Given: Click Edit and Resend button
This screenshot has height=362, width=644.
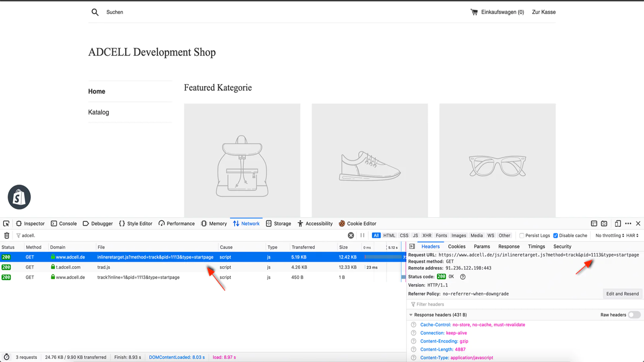Looking at the screenshot, I should point(622,294).
